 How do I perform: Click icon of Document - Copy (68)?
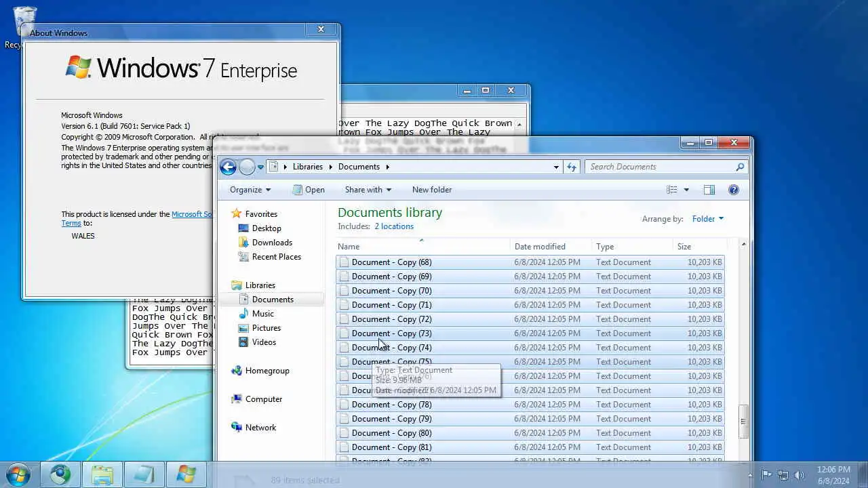(344, 262)
